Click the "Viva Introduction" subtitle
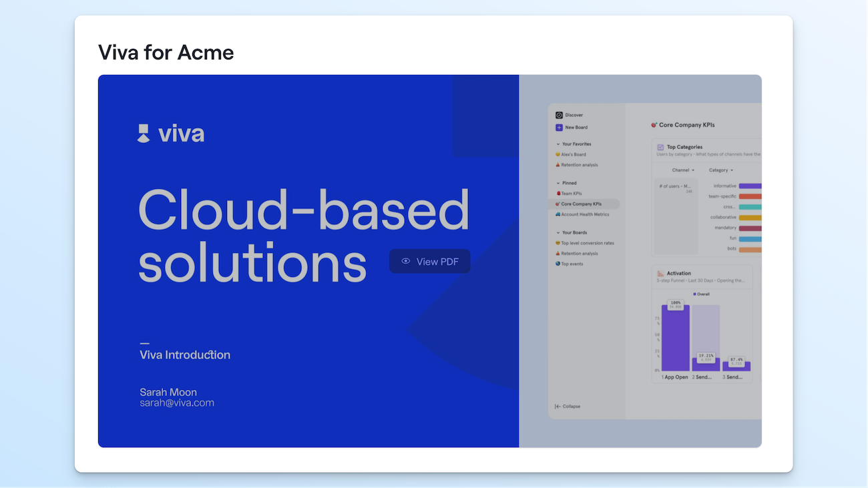The height and width of the screenshot is (488, 868). [x=185, y=355]
